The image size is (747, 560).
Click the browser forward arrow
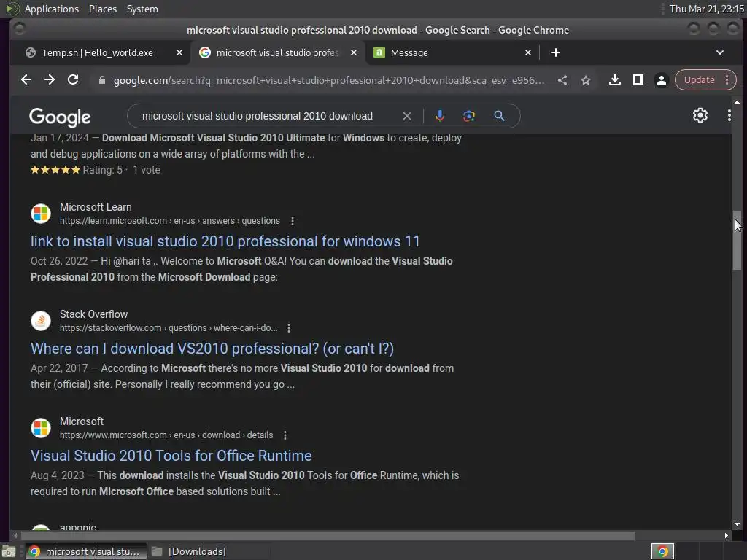(50, 80)
